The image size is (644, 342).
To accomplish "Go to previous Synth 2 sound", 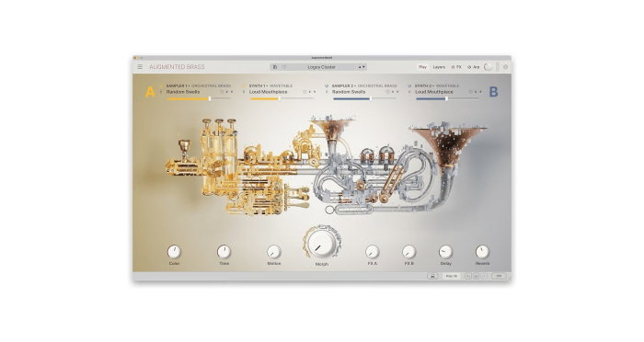I will (x=476, y=92).
